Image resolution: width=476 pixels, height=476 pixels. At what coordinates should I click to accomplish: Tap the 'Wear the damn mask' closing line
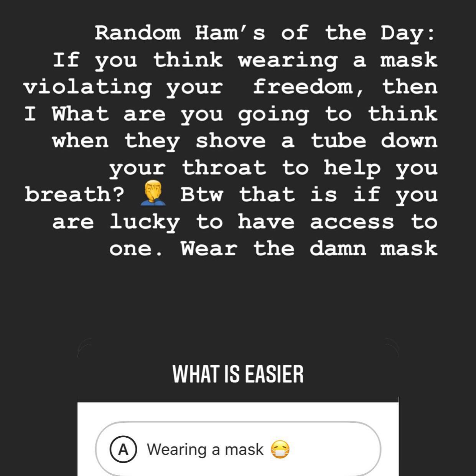[309, 249]
